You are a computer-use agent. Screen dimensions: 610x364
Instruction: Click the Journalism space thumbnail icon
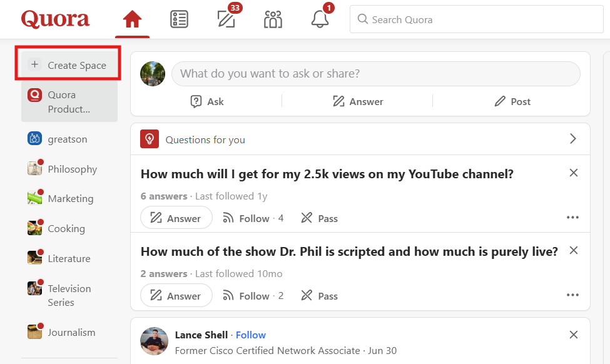pyautogui.click(x=34, y=331)
